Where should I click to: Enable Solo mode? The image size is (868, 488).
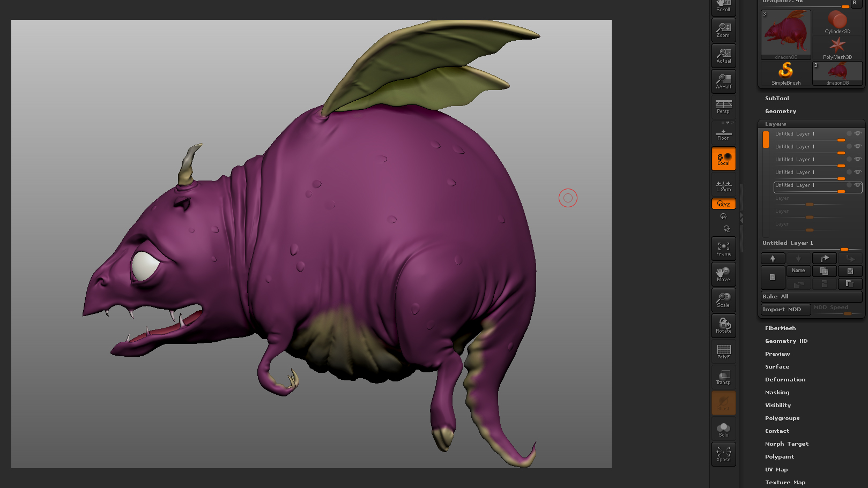click(723, 429)
